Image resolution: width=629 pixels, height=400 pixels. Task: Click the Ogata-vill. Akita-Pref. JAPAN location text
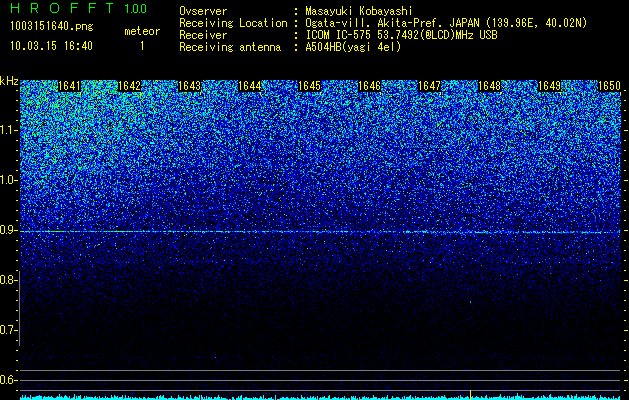point(446,23)
